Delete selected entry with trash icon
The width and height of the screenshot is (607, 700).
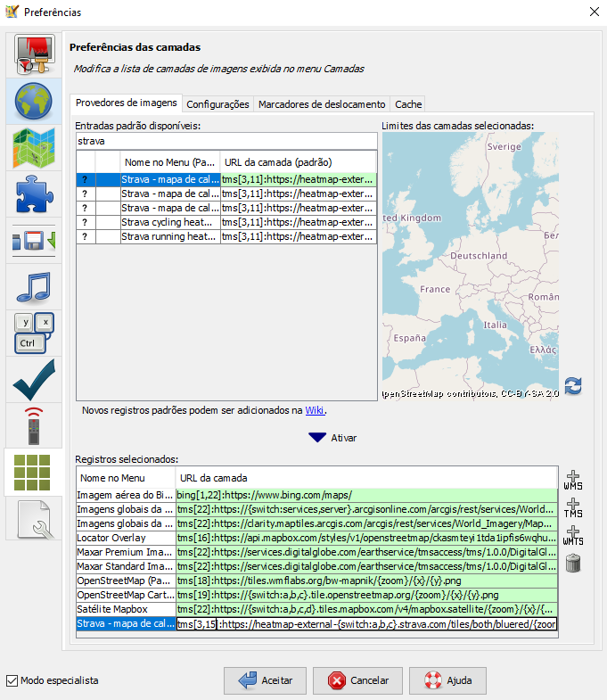pyautogui.click(x=573, y=564)
